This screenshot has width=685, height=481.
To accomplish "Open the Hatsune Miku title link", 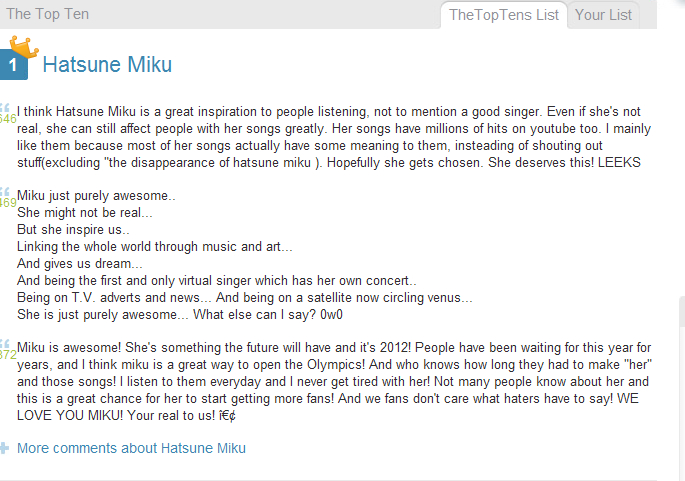I will 108,66.
